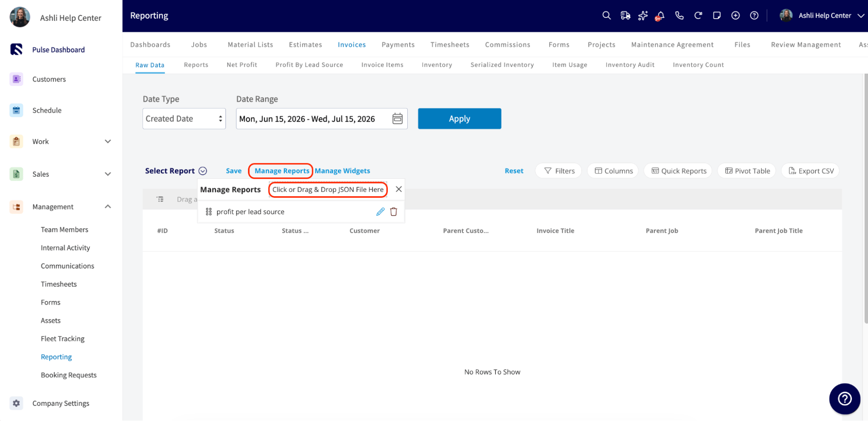This screenshot has width=868, height=421.
Task: Click the refresh icon in header
Action: pyautogui.click(x=698, y=16)
